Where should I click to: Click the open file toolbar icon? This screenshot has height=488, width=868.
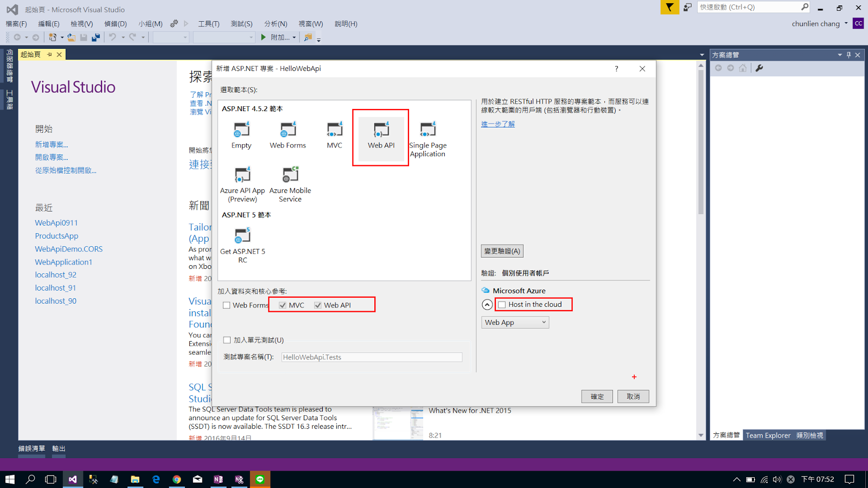(71, 37)
